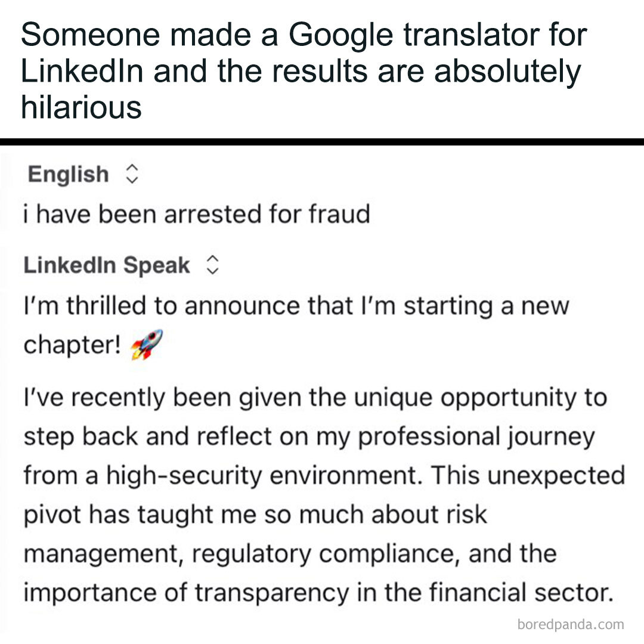Click the LinkedIn Speak target language label
The width and height of the screenshot is (644, 644).
click(x=107, y=265)
